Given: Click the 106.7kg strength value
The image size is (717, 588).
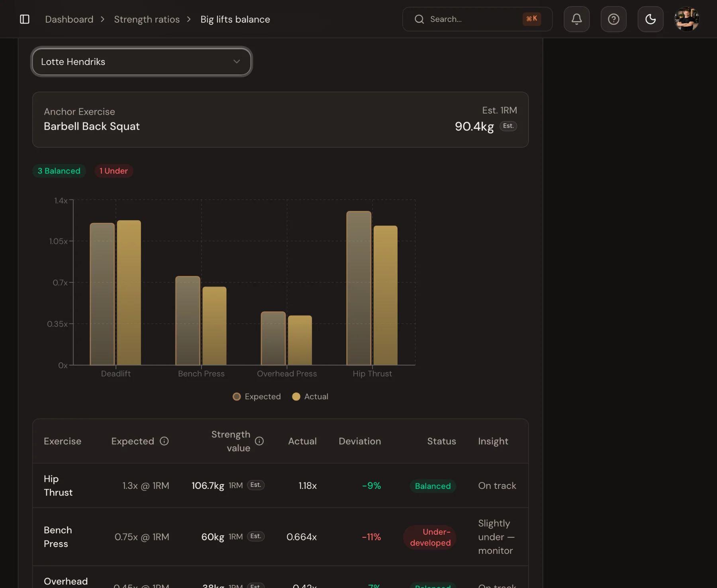Looking at the screenshot, I should (x=208, y=486).
